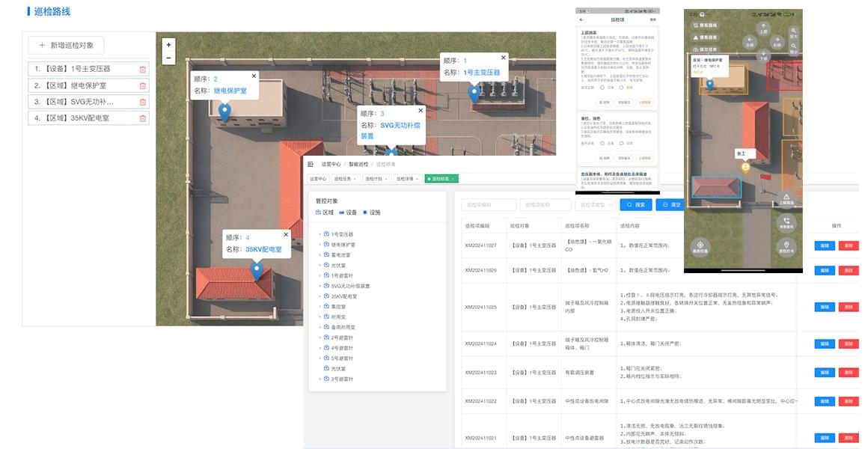Select 异常 radio in 油位、油色 card
This screenshot has width=868, height=449.
point(622,144)
